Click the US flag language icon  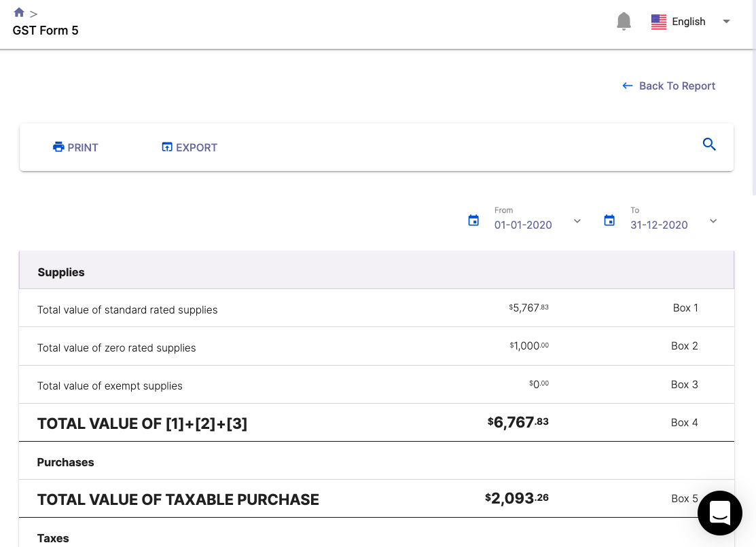[658, 22]
